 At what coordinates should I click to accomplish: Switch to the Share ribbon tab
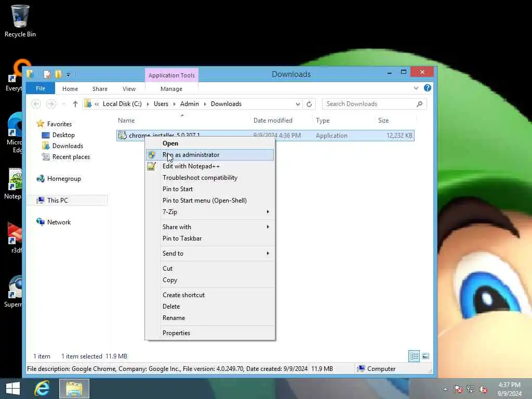point(100,89)
